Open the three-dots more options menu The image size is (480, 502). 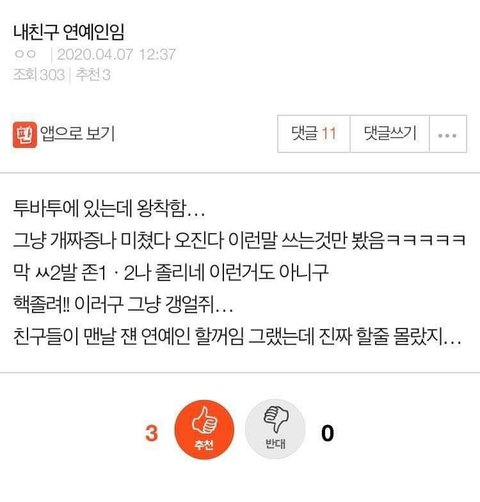point(448,134)
